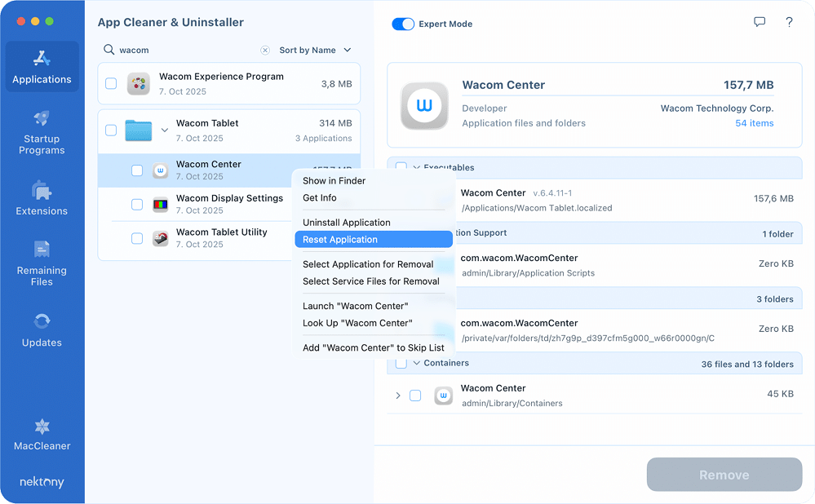Expand the Wacom Center container row
815x504 pixels.
pyautogui.click(x=397, y=395)
